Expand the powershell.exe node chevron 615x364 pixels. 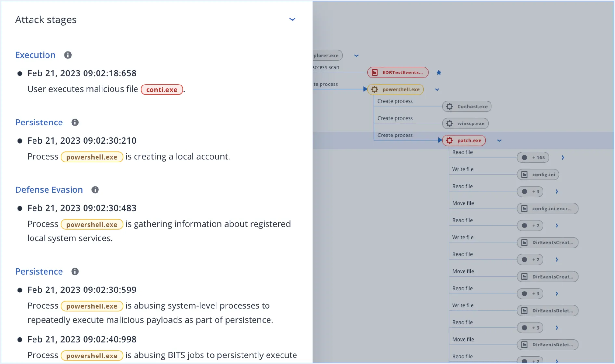click(x=437, y=89)
